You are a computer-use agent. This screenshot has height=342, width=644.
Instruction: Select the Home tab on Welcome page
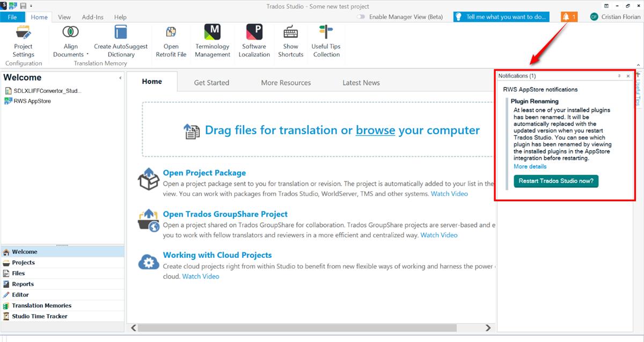pos(152,82)
